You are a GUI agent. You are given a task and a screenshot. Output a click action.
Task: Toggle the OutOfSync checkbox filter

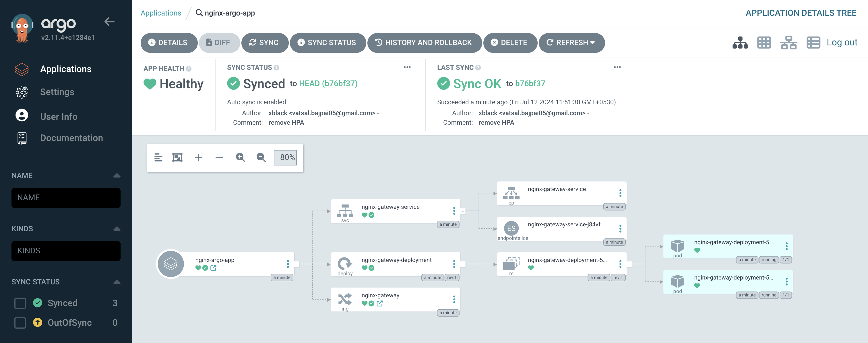coord(20,323)
